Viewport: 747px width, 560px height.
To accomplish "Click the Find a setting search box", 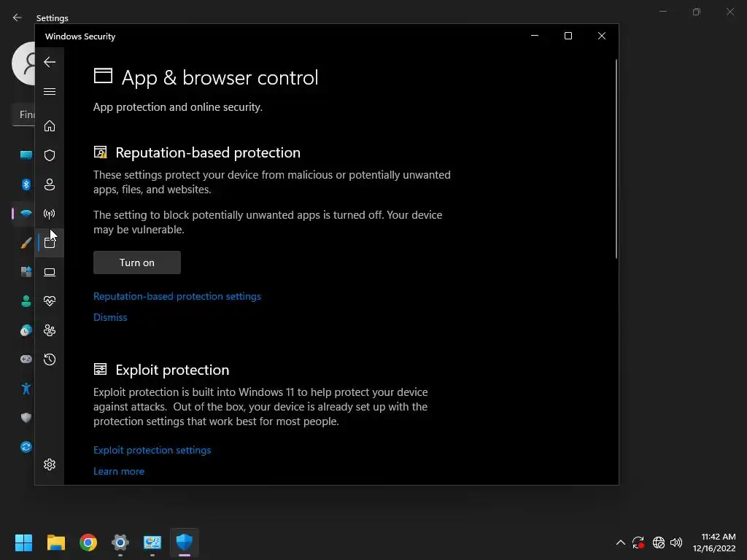I will pyautogui.click(x=23, y=114).
